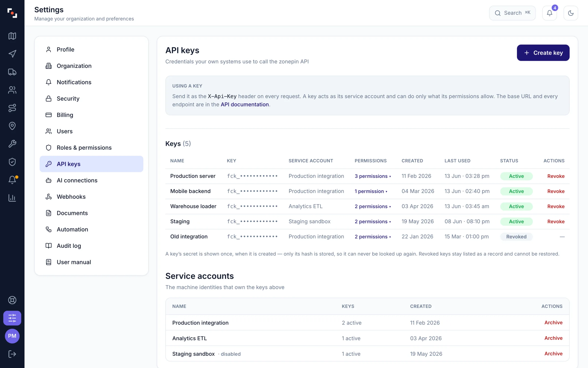
Task: Open AI connections settings
Action: point(91,180)
